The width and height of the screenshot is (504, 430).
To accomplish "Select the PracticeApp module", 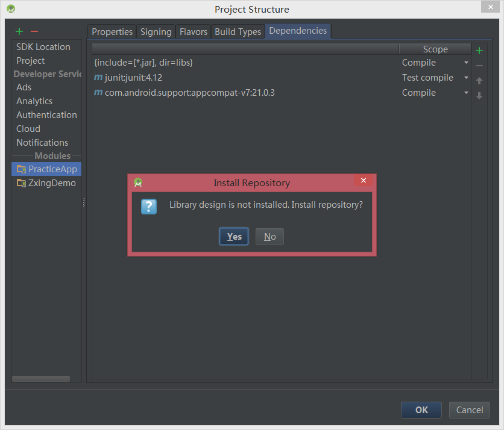I will coord(46,169).
